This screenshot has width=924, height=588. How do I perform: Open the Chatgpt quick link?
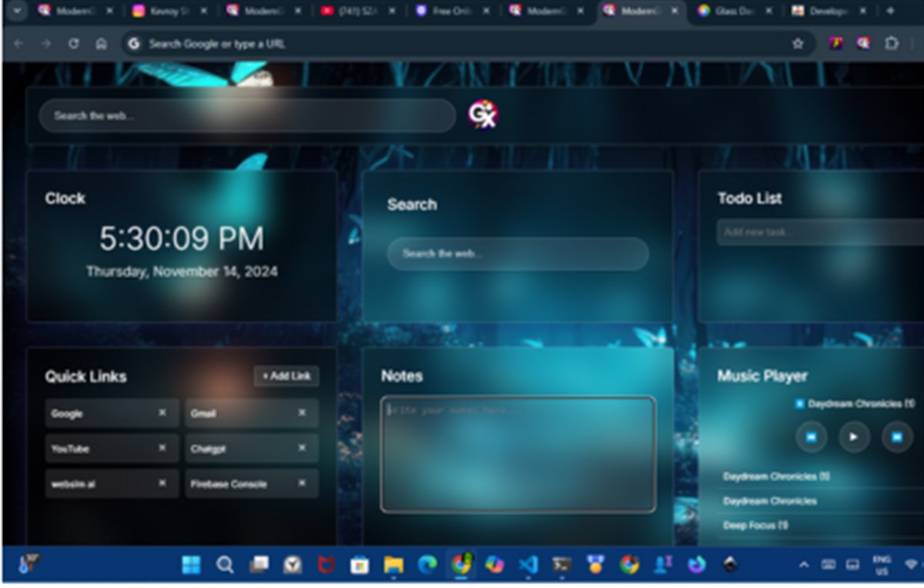tap(251, 448)
